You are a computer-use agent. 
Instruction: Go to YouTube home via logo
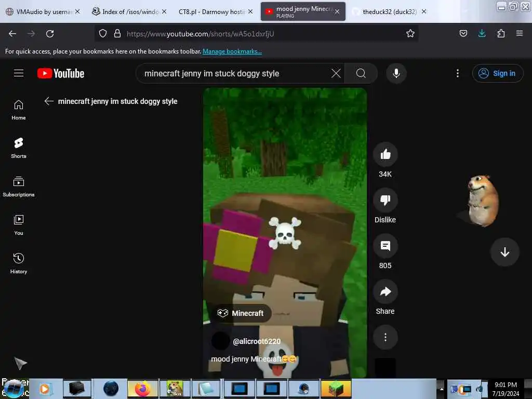(61, 73)
